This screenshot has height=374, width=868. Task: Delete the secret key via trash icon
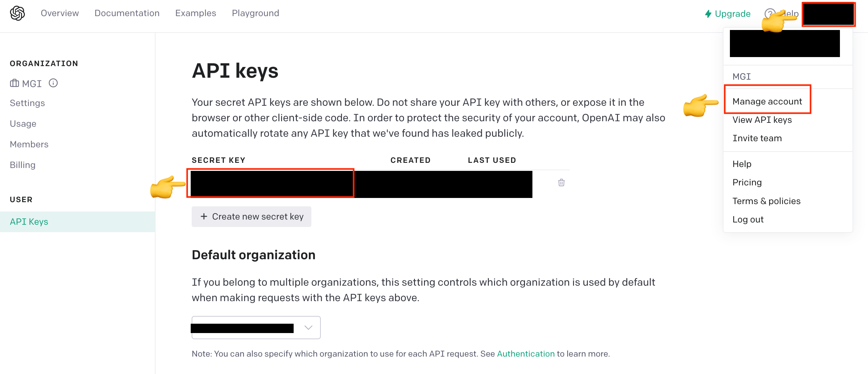click(561, 182)
